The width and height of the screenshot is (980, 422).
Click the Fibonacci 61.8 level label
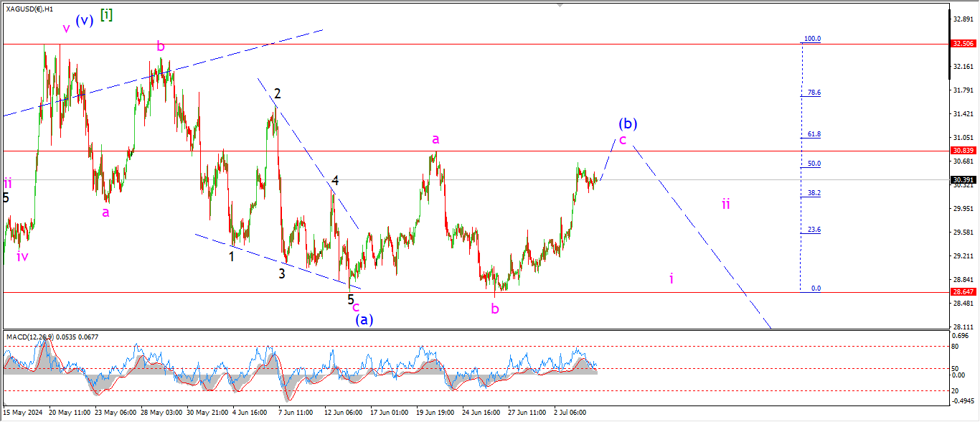[814, 134]
